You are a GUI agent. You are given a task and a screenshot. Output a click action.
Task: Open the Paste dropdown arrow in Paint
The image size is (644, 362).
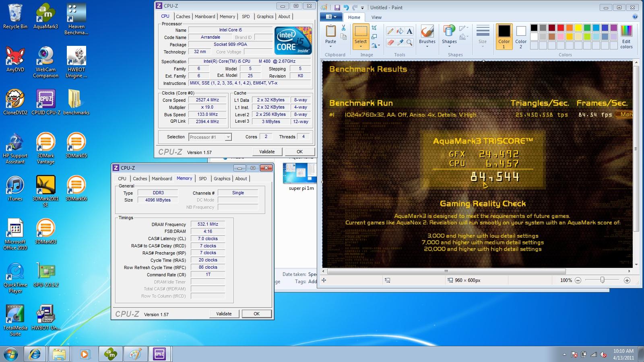[330, 46]
